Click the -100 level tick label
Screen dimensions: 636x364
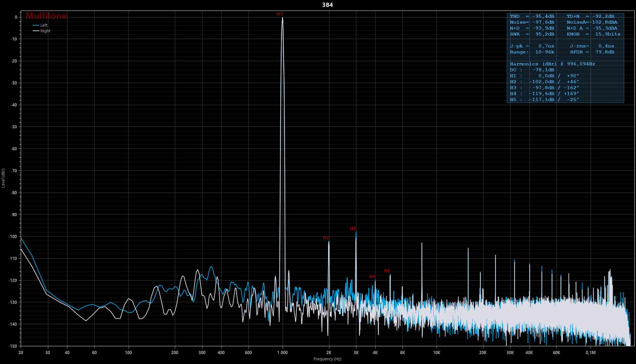[x=12, y=237]
